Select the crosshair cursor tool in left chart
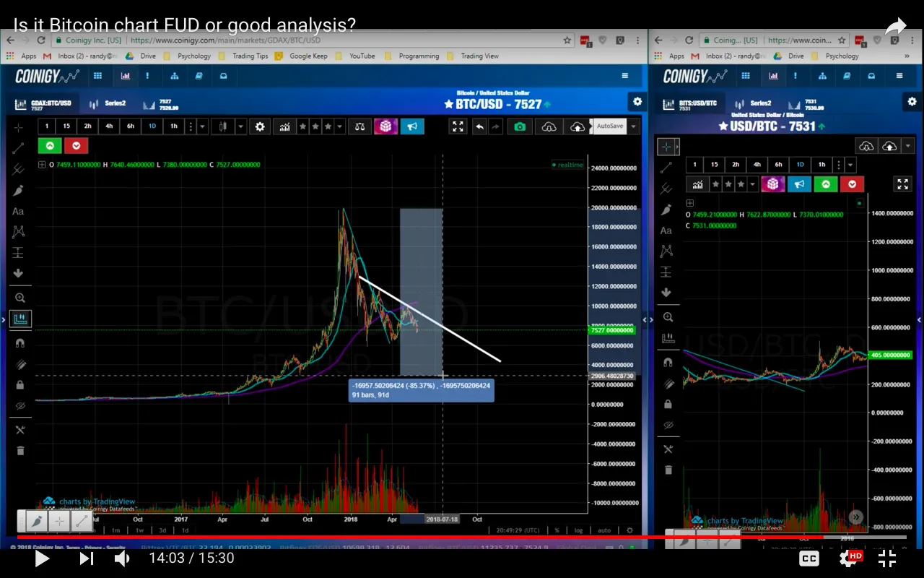 18,127
